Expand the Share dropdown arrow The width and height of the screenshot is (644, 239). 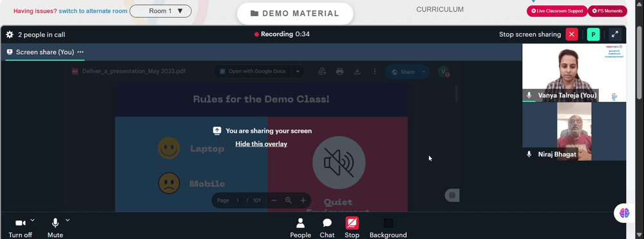(424, 72)
